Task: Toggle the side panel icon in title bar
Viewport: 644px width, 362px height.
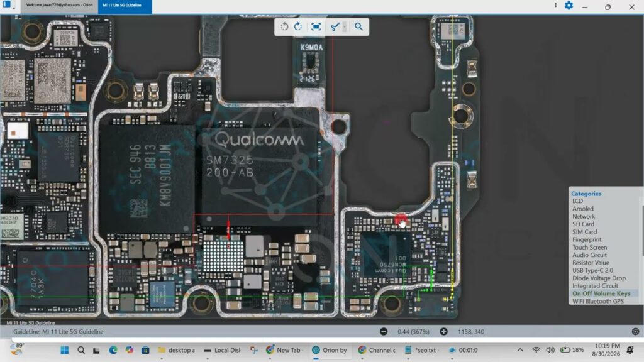Action: 6,5
